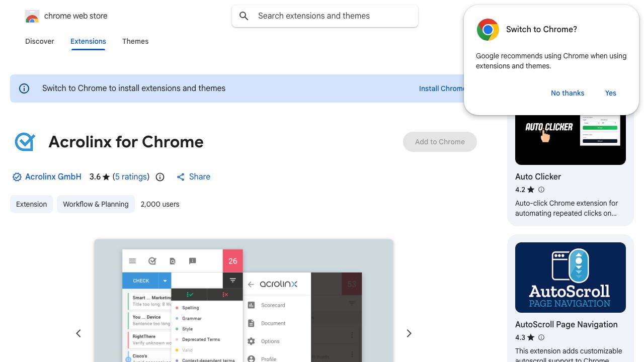Click the chrome web store title text
Viewport: 644px width, 362px height.
[76, 16]
